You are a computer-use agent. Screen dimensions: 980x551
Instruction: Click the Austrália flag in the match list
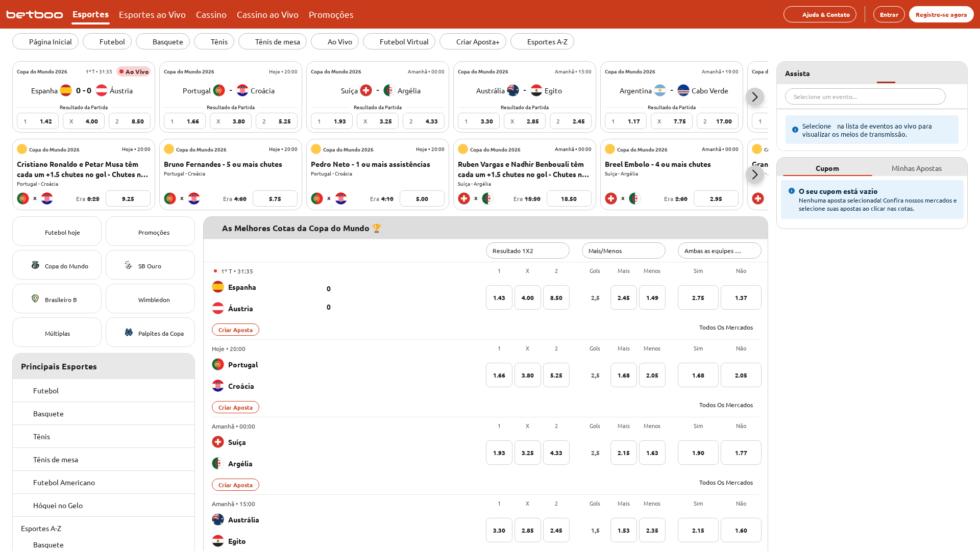click(x=218, y=519)
